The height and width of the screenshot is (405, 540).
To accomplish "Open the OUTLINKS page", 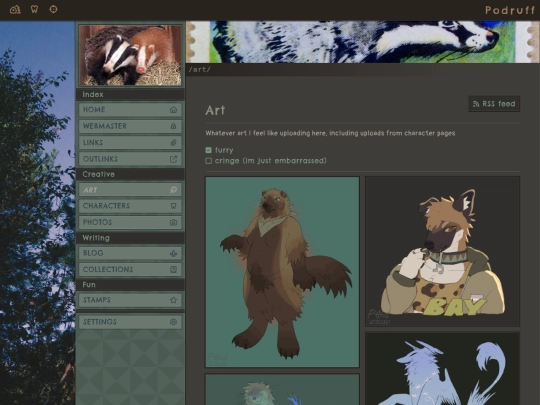I will click(130, 159).
